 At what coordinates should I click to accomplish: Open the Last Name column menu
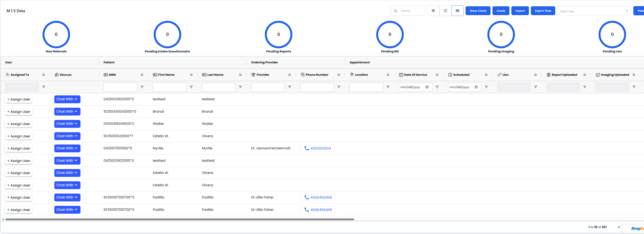[x=240, y=75]
